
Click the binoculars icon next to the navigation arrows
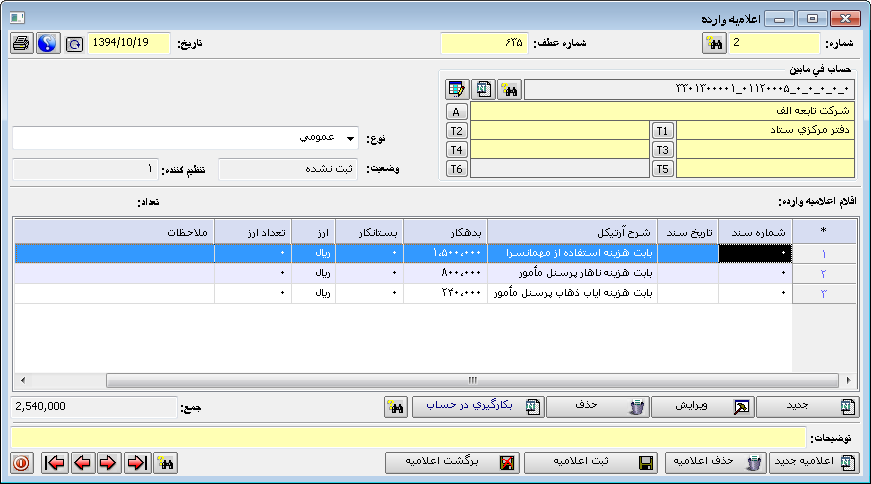(166, 463)
